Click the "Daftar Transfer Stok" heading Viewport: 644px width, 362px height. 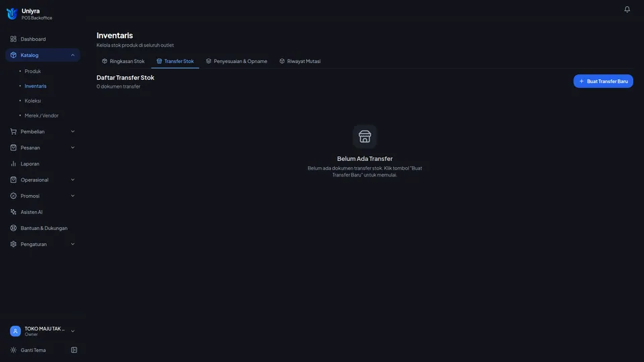125,78
